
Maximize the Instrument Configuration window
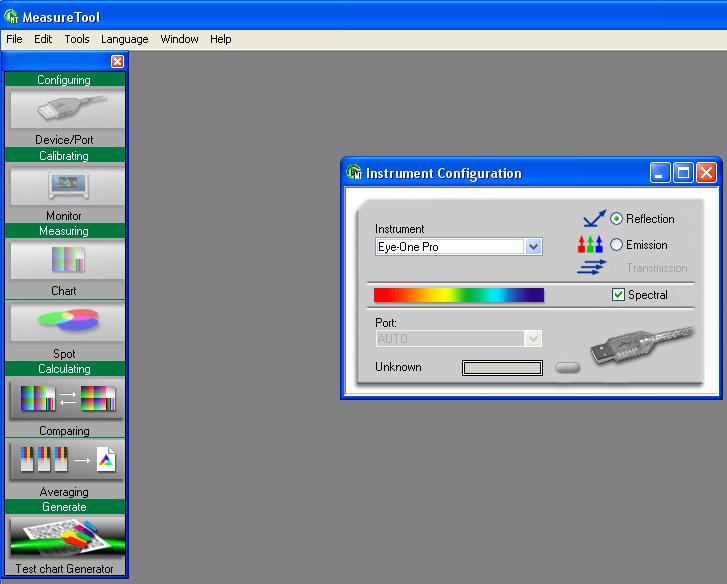pyautogui.click(x=683, y=172)
